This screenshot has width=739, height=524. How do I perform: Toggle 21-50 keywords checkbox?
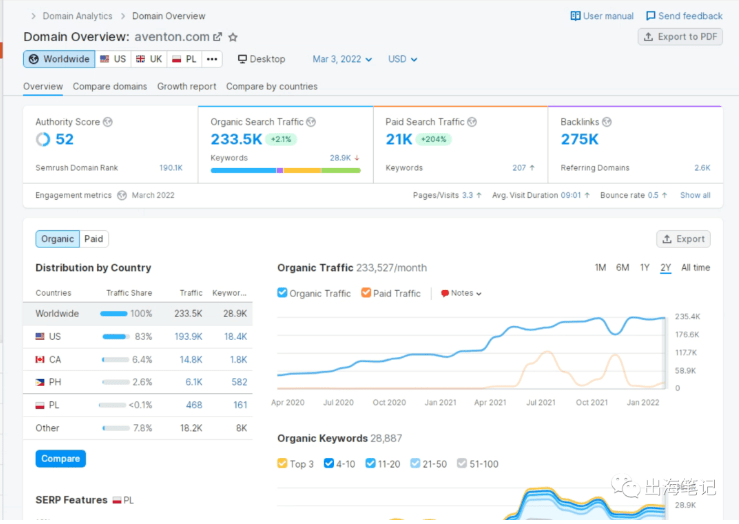coord(415,463)
